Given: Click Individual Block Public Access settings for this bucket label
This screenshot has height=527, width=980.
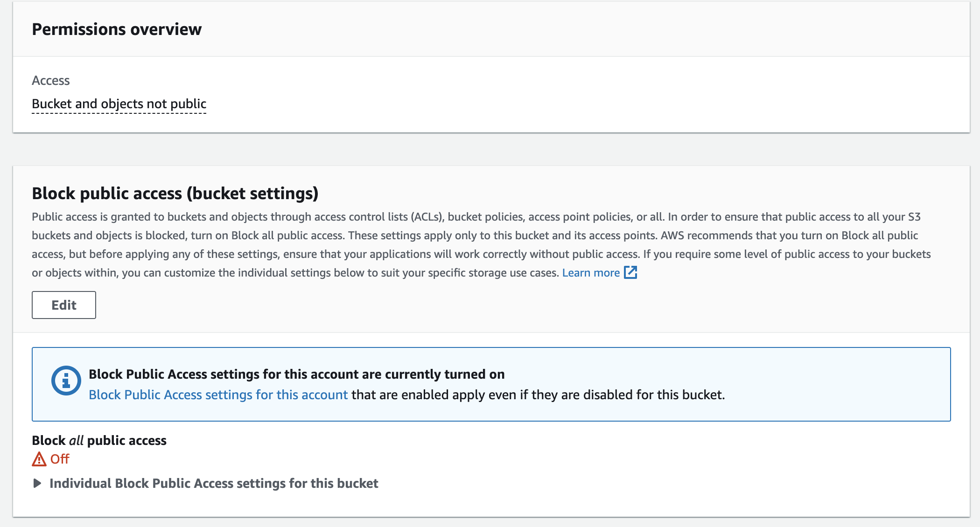Looking at the screenshot, I should [x=214, y=484].
